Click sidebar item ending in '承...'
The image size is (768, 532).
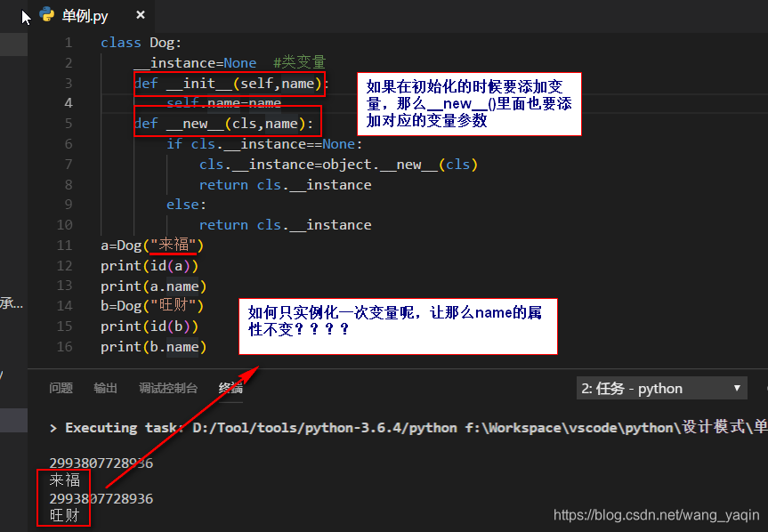coord(12,303)
